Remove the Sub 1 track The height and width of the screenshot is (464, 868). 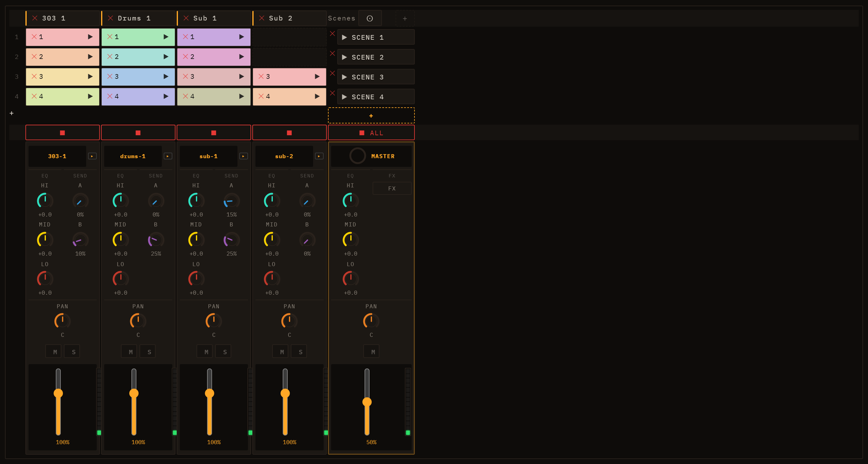(x=186, y=18)
